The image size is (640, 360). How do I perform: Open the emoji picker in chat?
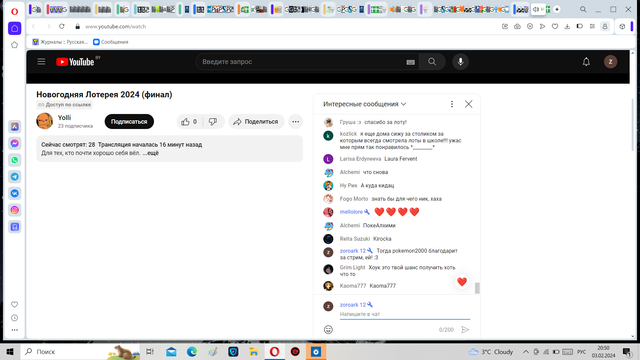pos(328,329)
